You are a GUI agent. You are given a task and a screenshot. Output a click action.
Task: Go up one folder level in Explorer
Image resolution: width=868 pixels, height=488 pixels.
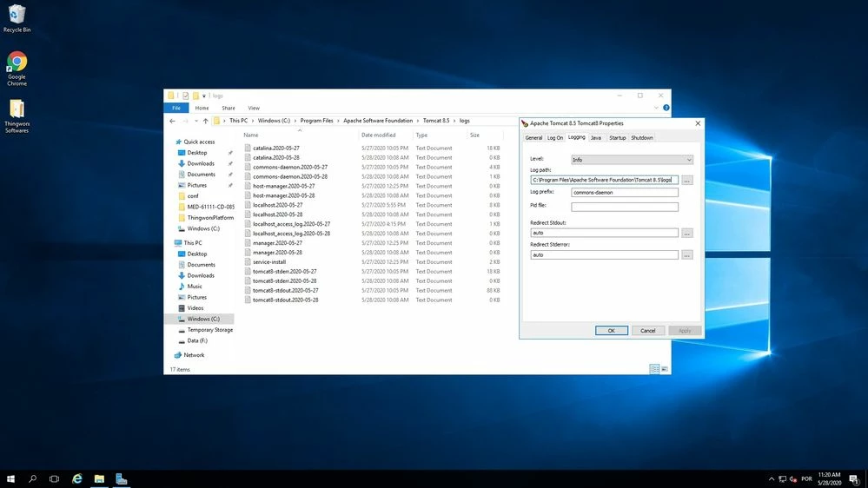205,121
